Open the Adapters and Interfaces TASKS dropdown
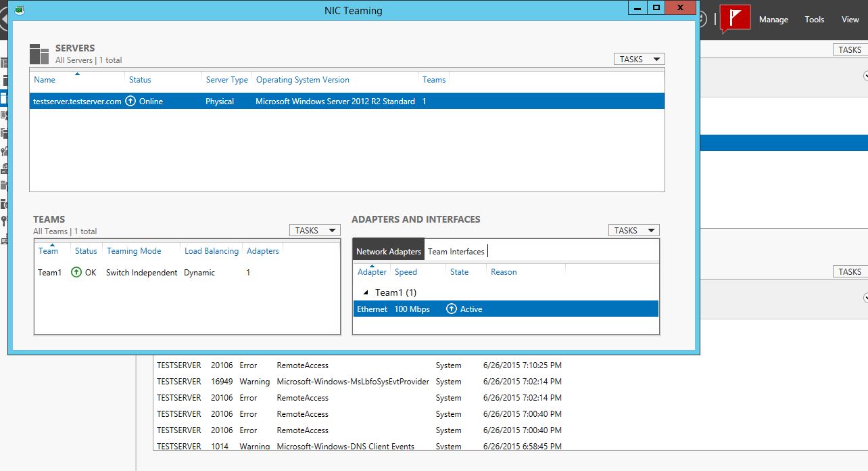 [x=633, y=231]
